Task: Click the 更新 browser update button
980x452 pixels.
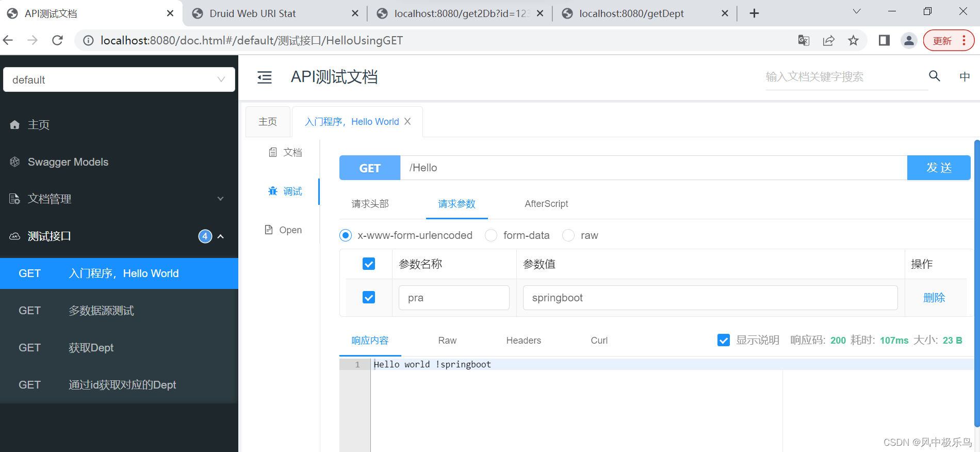Action: pos(949,40)
